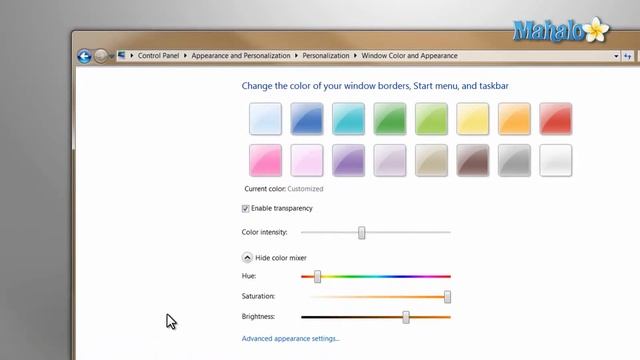Open the recent pages dropdown arrow
Viewport: 640px width, 360px height.
tap(111, 56)
